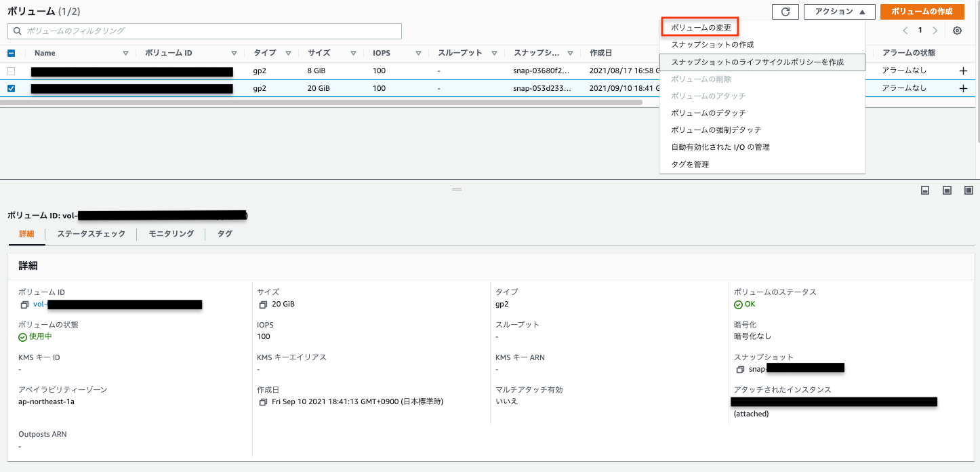Expand details to full view with rightmost layout icon
This screenshot has height=472, width=980.
[x=968, y=191]
